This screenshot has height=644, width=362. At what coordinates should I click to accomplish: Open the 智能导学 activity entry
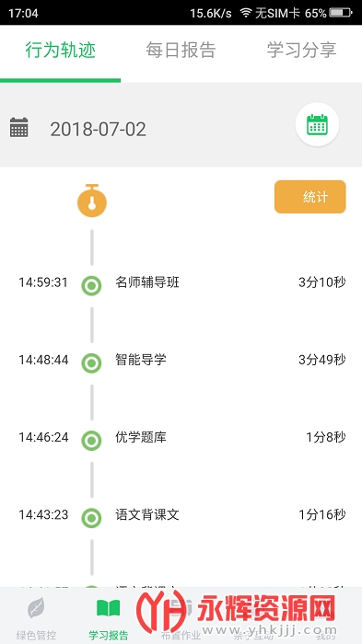click(x=141, y=360)
